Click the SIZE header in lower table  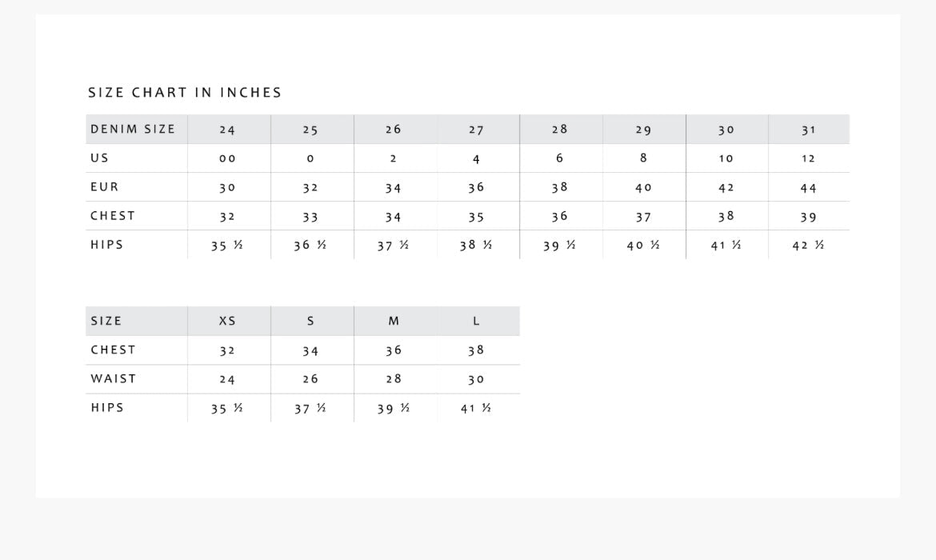[106, 321]
